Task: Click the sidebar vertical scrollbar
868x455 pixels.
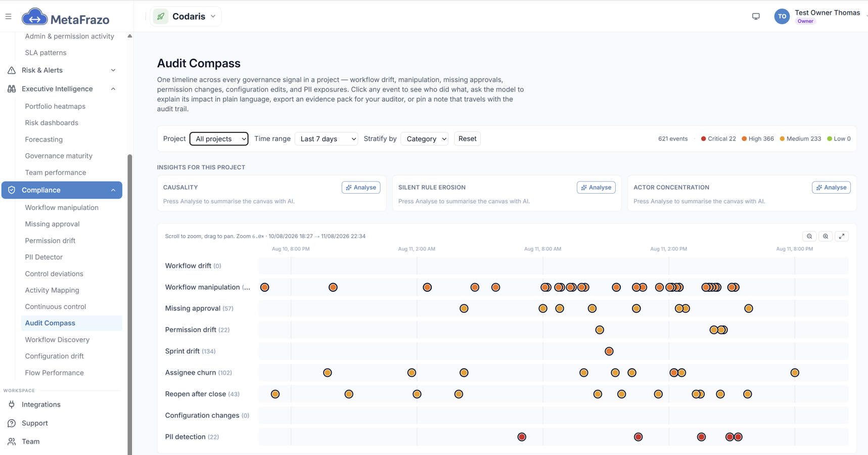Action: [x=130, y=303]
